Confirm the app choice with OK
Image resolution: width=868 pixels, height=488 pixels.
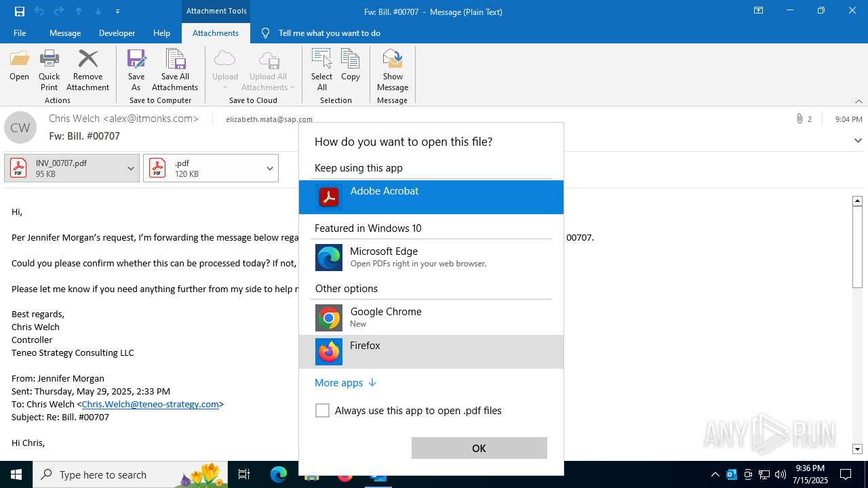pyautogui.click(x=479, y=448)
